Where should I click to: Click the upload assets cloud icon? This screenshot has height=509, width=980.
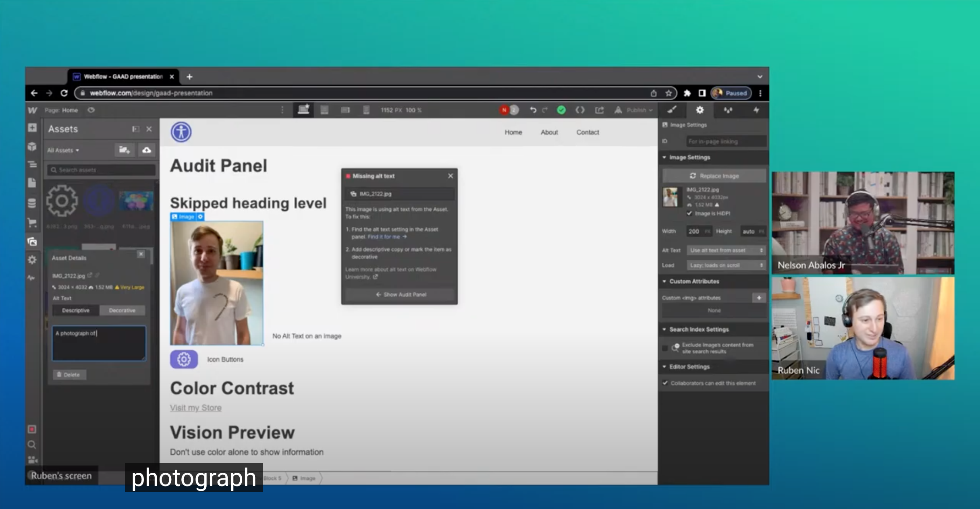147,150
